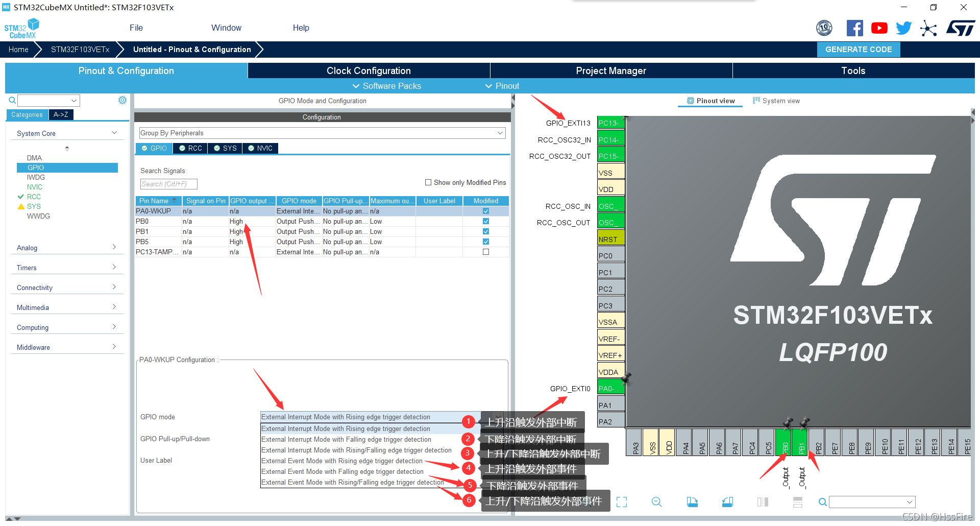Toggle the Modified checkbox for PA0-WKUP
980x526 pixels.
(x=486, y=211)
